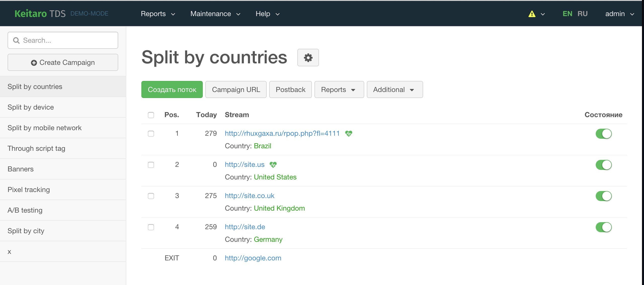
Task: Click today count 275 for site.co.uk
Action: coord(211,196)
